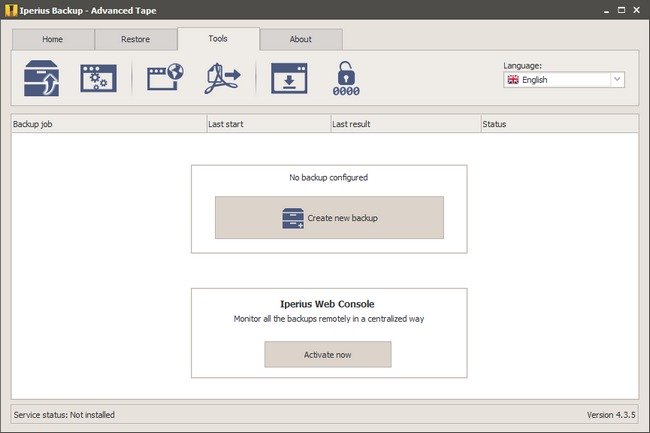Open general settings window-with-gears icon
This screenshot has width=650, height=433.
click(98, 78)
